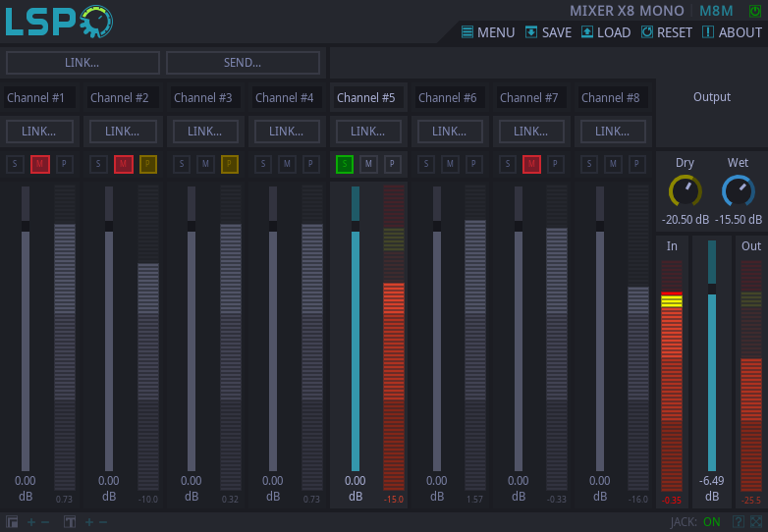This screenshot has width=768, height=532.
Task: Click the UI scaling icon in status bar
Action: [x=12, y=522]
